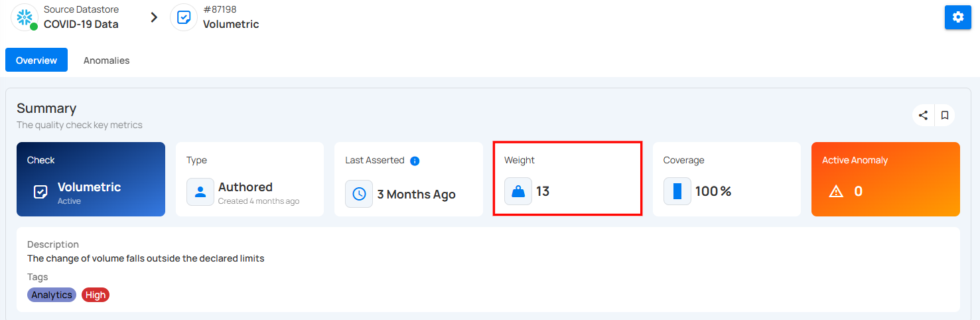The image size is (980, 320).
Task: Select the Overview tab
Action: 36,60
